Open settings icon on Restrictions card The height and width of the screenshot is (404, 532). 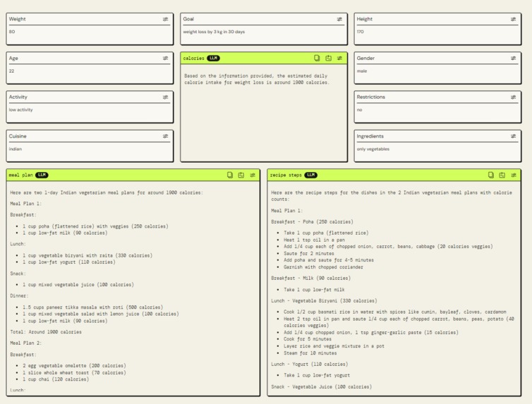click(514, 97)
